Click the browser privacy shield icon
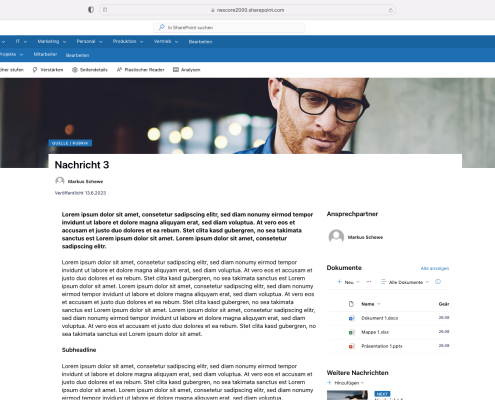Image resolution: width=495 pixels, height=400 pixels. point(91,10)
